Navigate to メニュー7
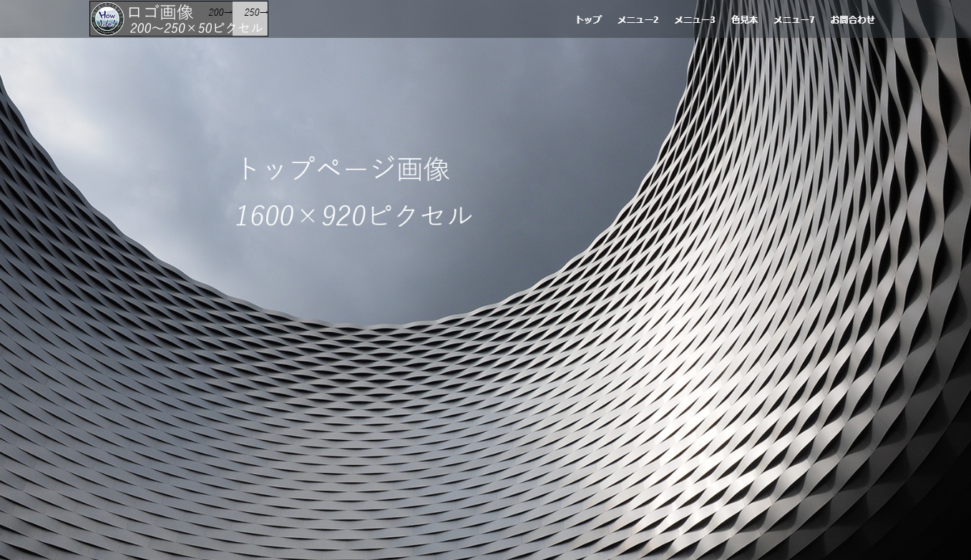Screen dimensions: 971x560 [x=794, y=20]
